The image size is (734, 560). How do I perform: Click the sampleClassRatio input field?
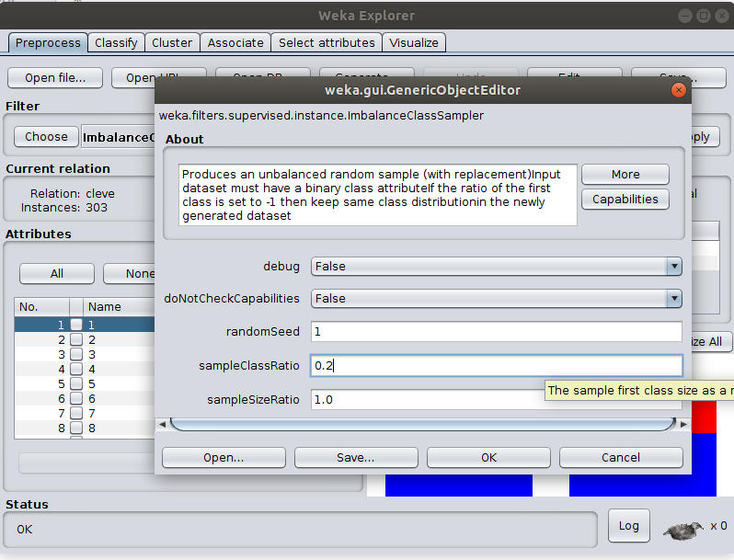pos(496,365)
